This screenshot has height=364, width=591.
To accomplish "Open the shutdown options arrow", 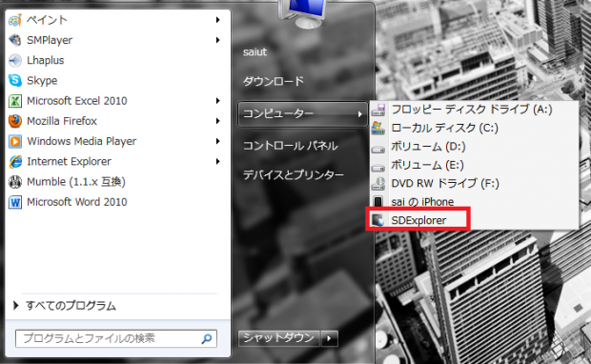I will 330,338.
